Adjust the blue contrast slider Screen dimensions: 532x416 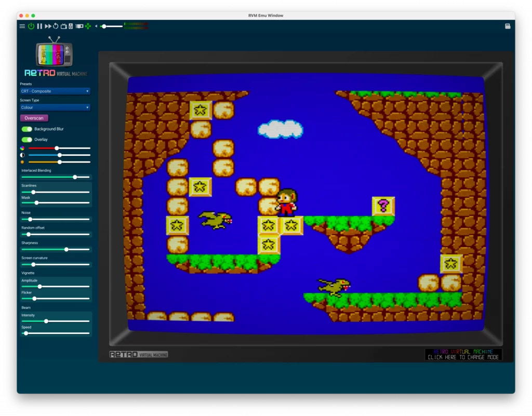pos(59,155)
